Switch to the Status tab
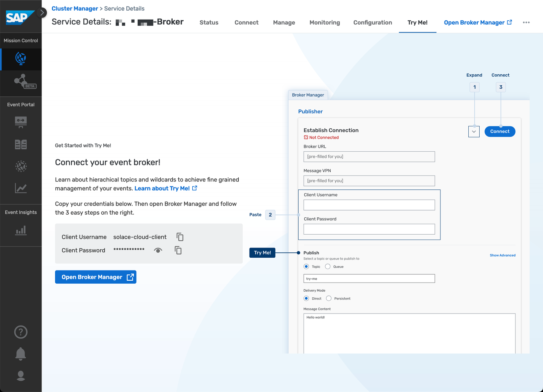This screenshot has width=543, height=392. coord(209,23)
